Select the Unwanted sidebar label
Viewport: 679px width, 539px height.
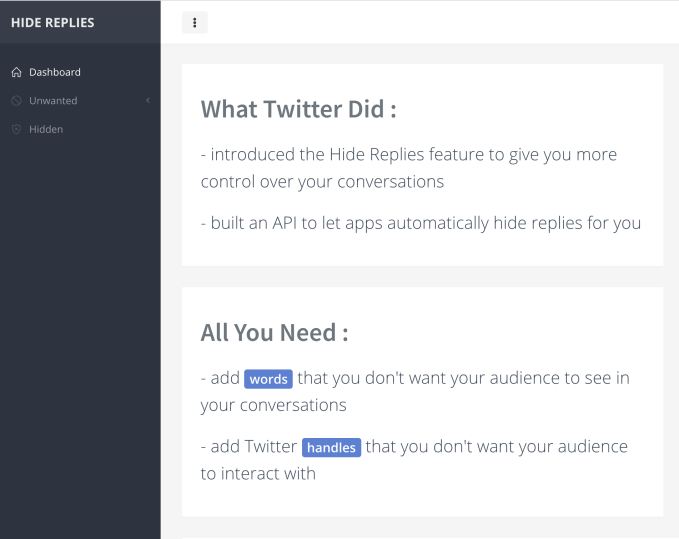(x=53, y=101)
